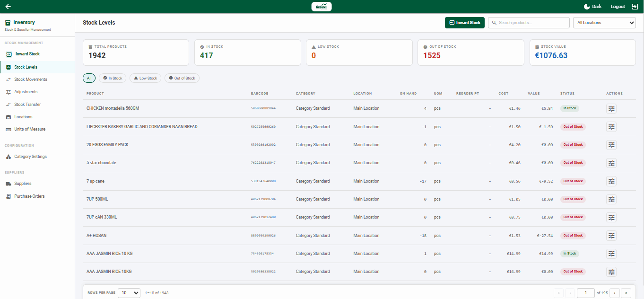The image size is (644, 299).
Task: Click the adjust icon for 5 star chocolate
Action: [x=611, y=163]
